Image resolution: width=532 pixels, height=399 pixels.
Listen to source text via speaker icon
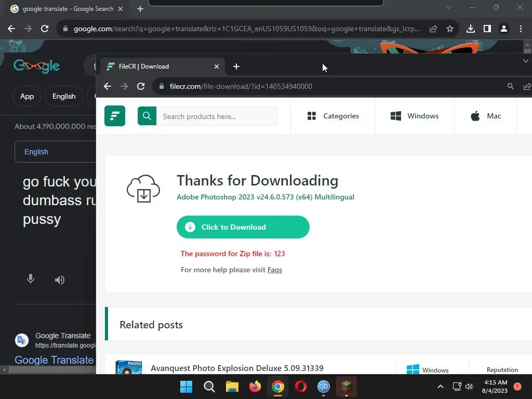[60, 280]
